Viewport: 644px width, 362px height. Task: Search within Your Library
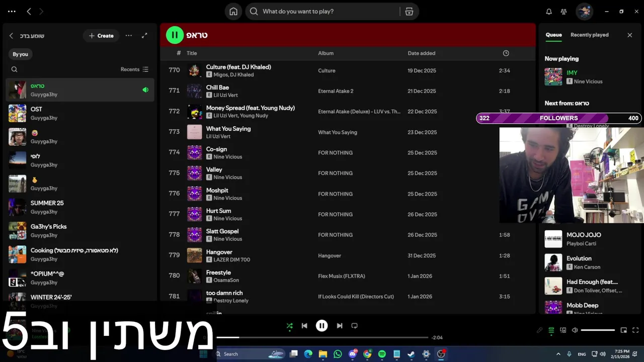point(14,69)
